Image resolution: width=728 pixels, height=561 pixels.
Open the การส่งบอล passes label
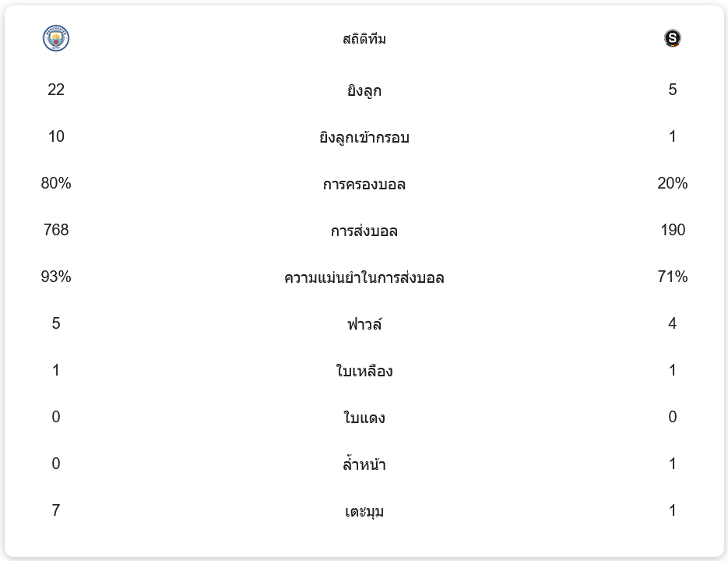coord(364,231)
